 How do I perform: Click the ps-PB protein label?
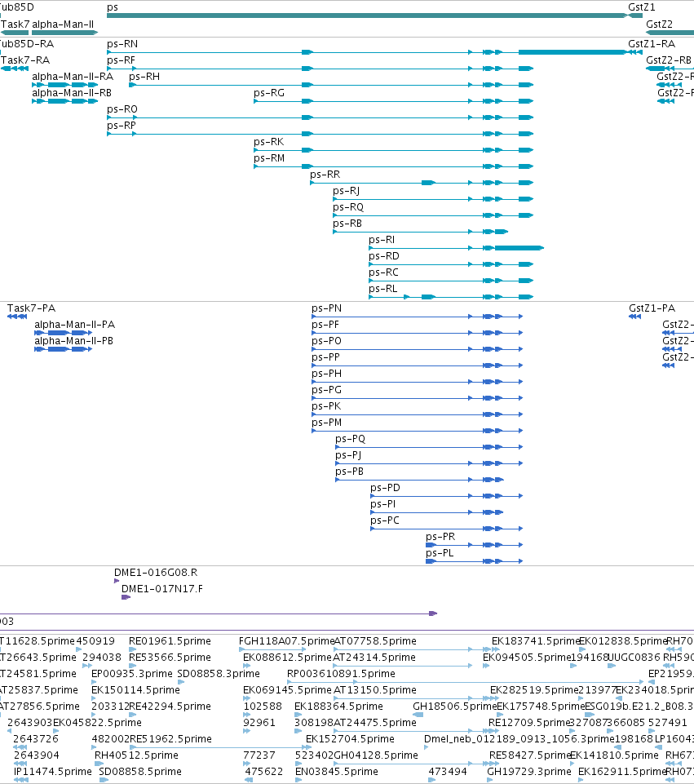(x=349, y=472)
